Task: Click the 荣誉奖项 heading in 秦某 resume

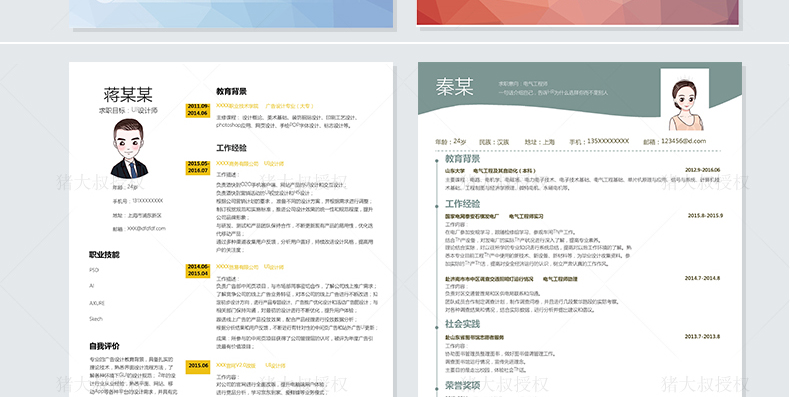Action: [x=462, y=385]
